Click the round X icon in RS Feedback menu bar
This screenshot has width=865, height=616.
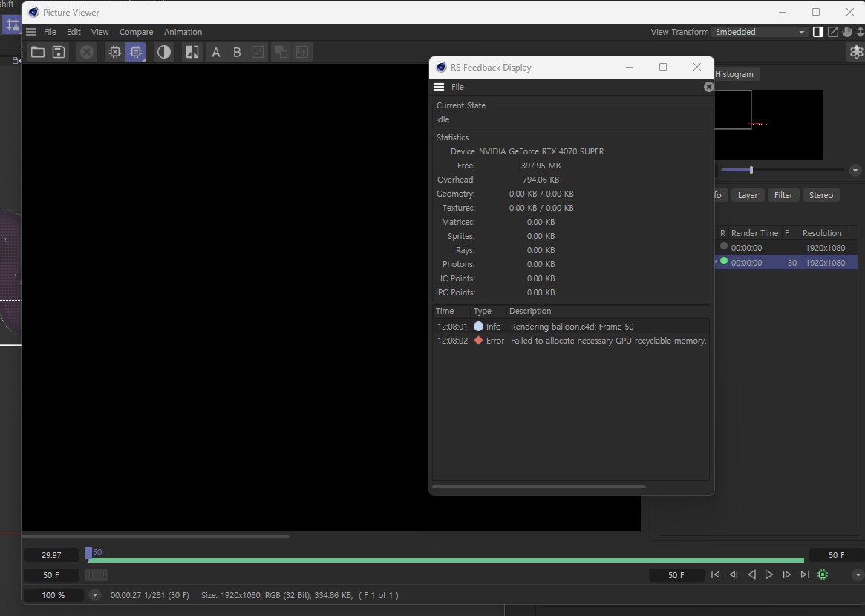[709, 87]
